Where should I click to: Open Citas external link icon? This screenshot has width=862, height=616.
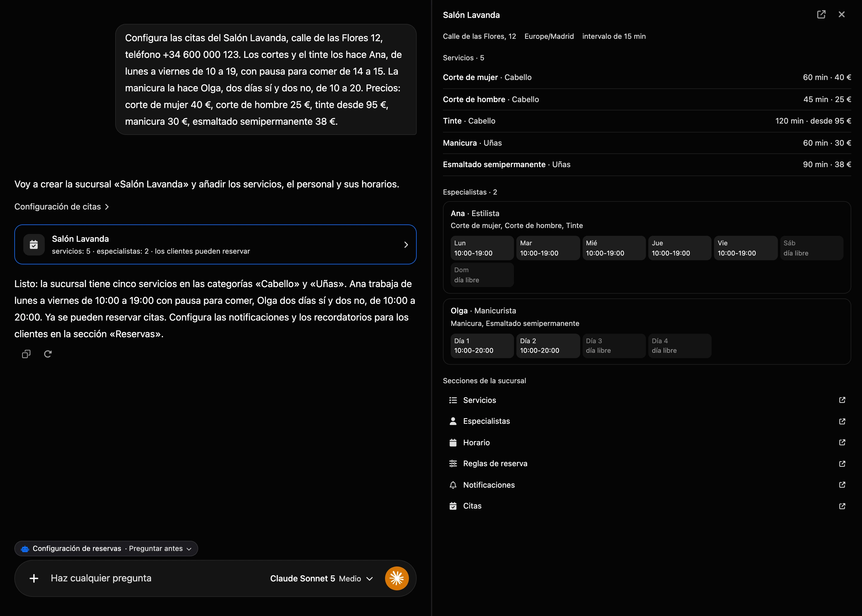pos(842,506)
